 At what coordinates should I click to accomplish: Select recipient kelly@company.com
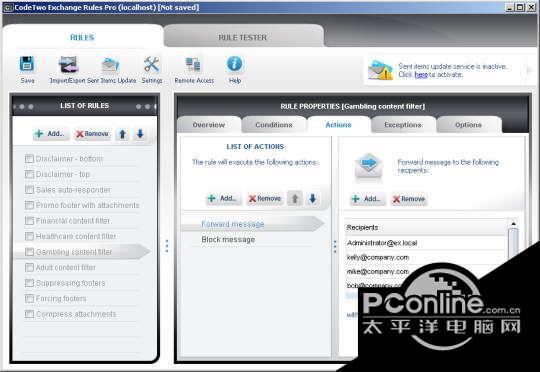point(426,258)
